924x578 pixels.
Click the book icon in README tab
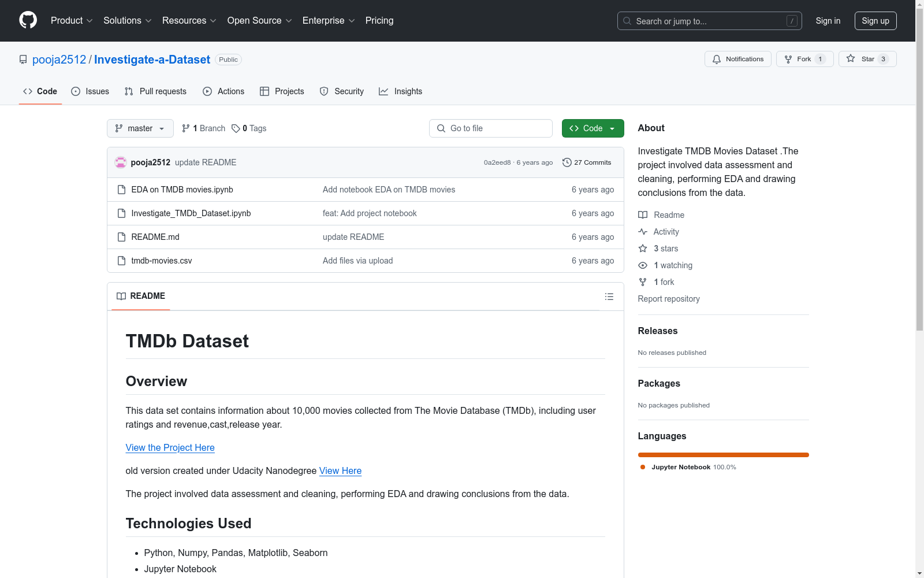(x=121, y=296)
